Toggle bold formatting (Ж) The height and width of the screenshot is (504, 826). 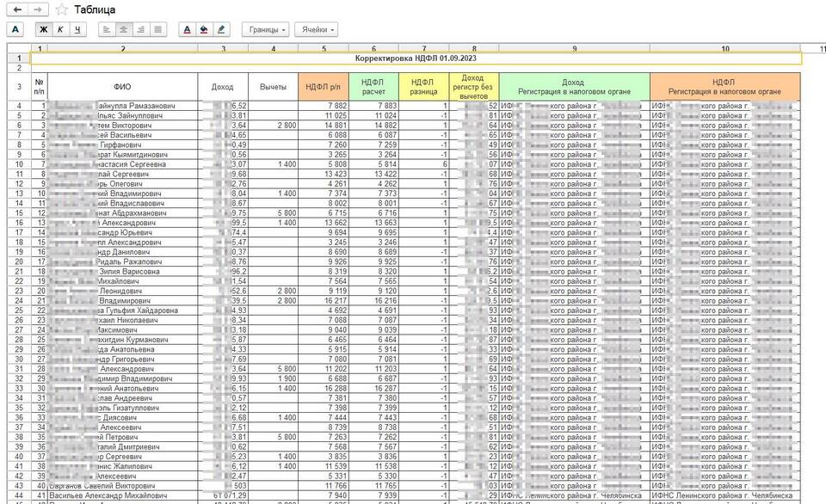click(44, 29)
